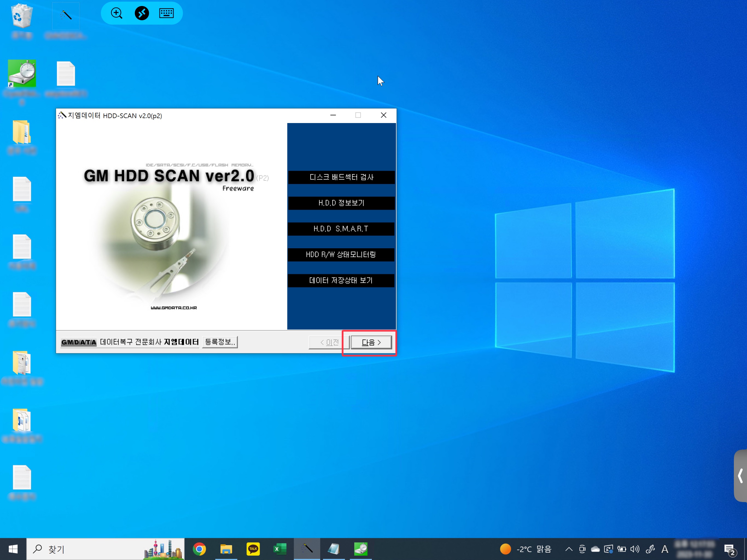The image size is (747, 560).
Task: Show the on-screen keyboard from the floating bar
Action: (x=166, y=13)
